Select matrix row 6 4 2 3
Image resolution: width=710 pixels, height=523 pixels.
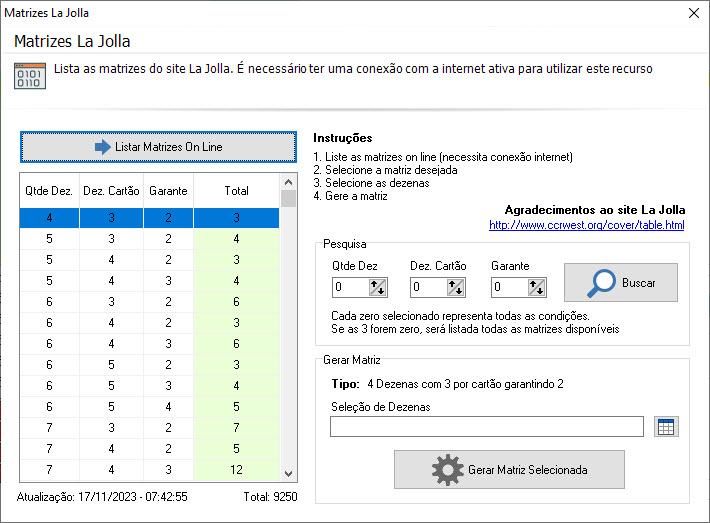(x=149, y=323)
